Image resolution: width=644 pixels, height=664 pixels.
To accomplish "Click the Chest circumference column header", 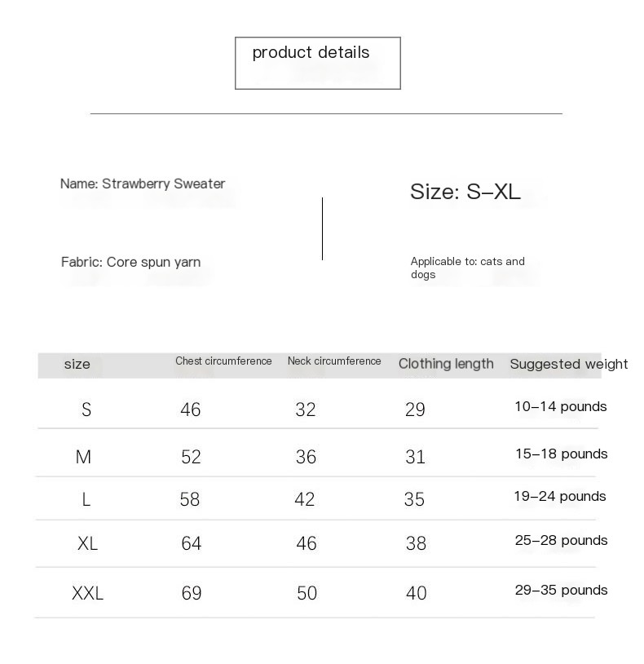I will click(x=223, y=361).
